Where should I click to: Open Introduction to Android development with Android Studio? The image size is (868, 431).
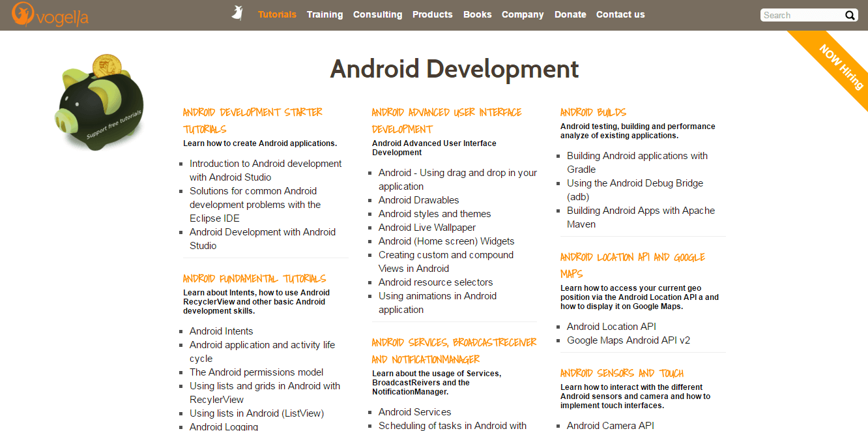pos(266,170)
